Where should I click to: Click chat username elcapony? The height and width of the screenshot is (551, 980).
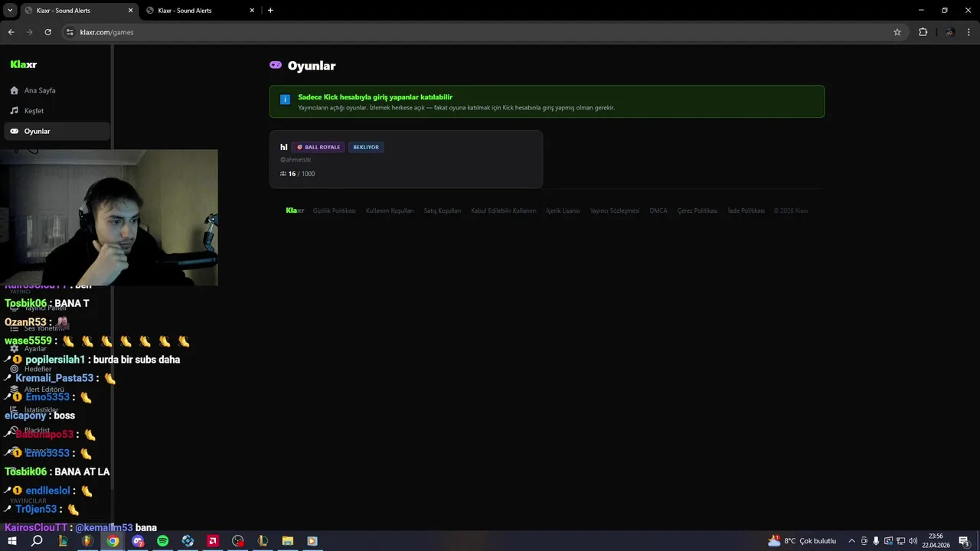click(25, 416)
